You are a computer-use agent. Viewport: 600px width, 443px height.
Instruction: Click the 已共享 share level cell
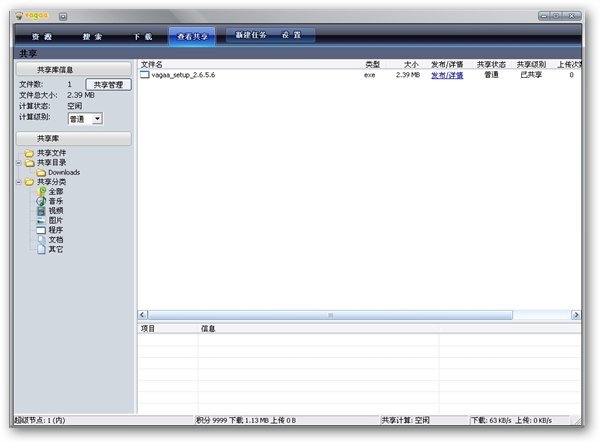pos(531,75)
